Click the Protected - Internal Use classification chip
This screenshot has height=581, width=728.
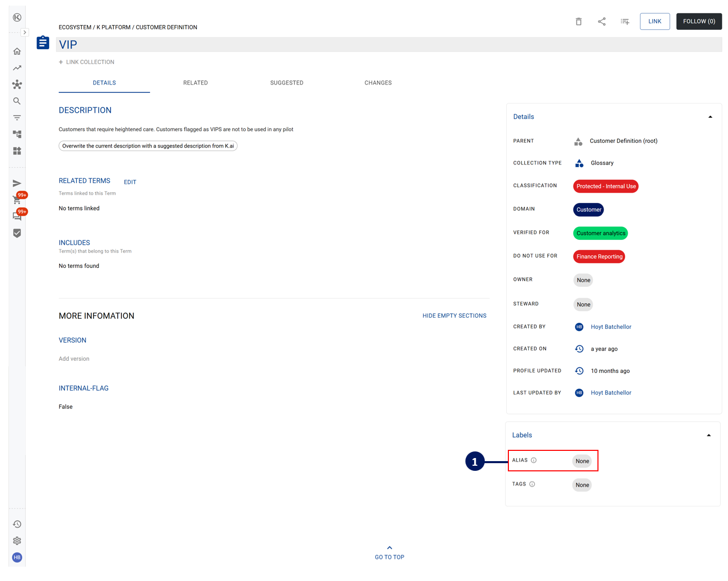pos(606,186)
